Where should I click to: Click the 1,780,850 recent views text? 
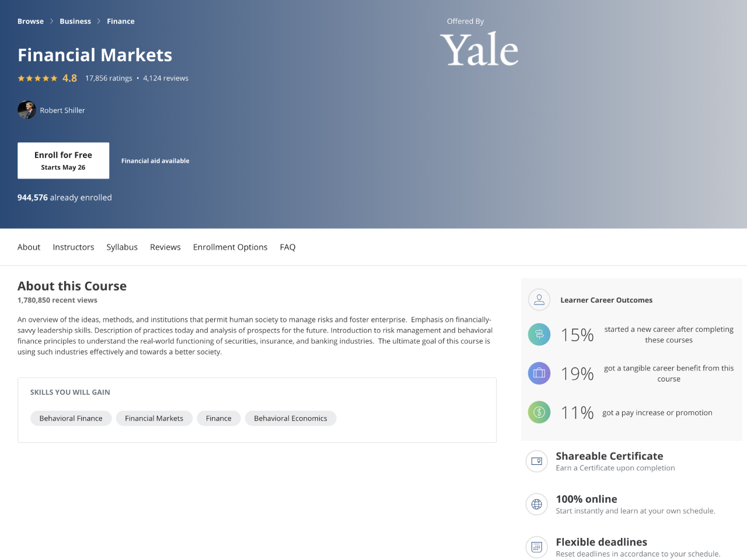[57, 300]
